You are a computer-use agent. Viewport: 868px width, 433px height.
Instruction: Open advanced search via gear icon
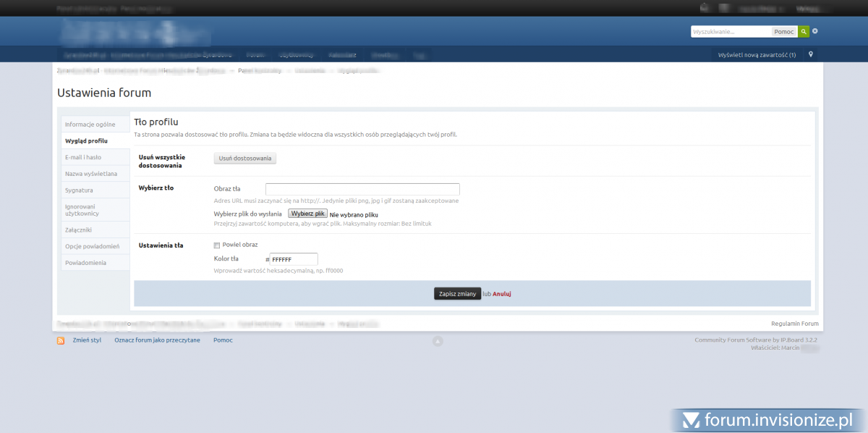click(x=815, y=32)
